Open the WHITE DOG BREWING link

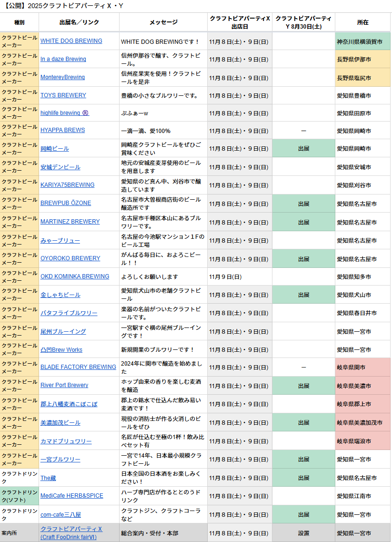71,41
